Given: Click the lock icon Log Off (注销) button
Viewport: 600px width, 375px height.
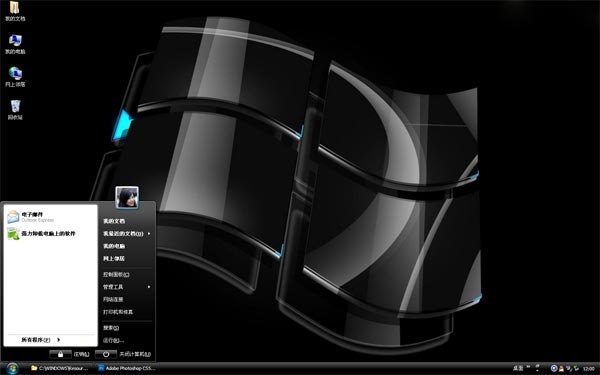Looking at the screenshot, I should (x=60, y=354).
